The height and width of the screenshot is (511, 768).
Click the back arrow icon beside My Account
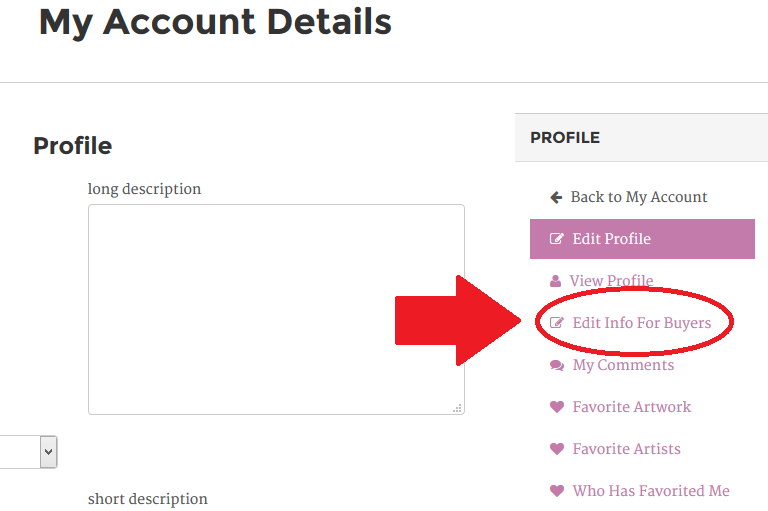coord(556,198)
